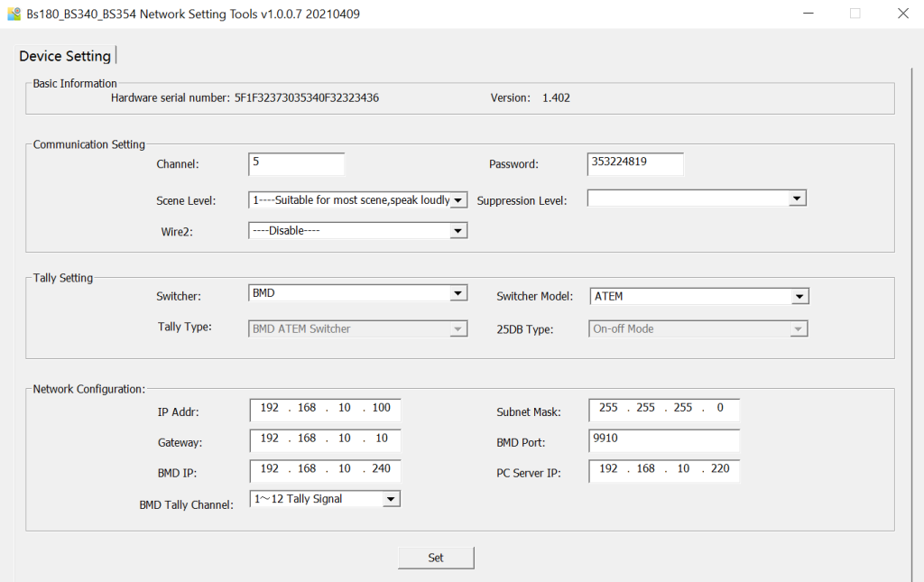Click the Channel input field

click(x=296, y=163)
